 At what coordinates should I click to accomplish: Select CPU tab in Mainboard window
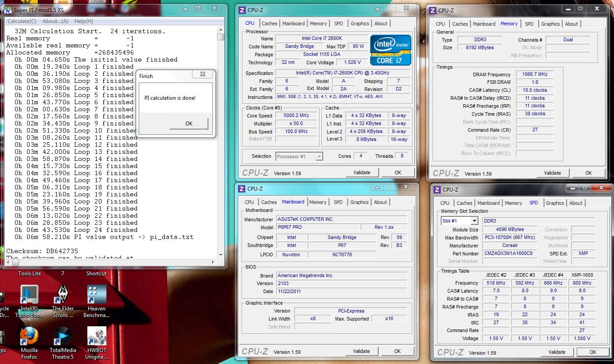[250, 202]
